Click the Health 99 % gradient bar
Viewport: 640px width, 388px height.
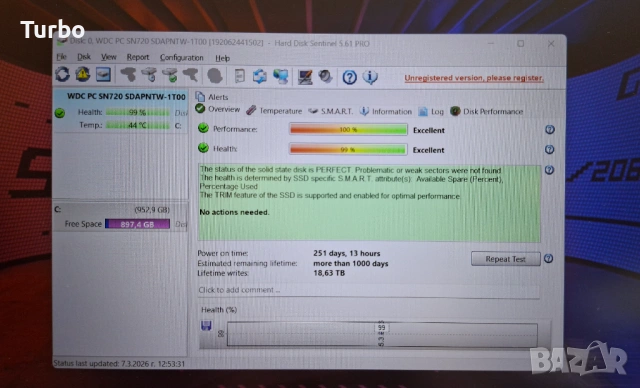point(348,149)
